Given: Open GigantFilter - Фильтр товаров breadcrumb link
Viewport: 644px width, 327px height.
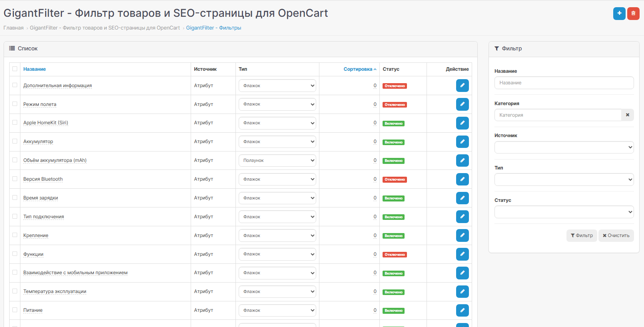Looking at the screenshot, I should click(105, 28).
